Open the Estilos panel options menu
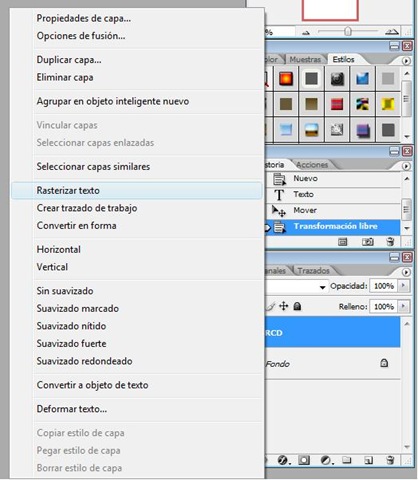The width and height of the screenshot is (418, 480). (x=406, y=61)
